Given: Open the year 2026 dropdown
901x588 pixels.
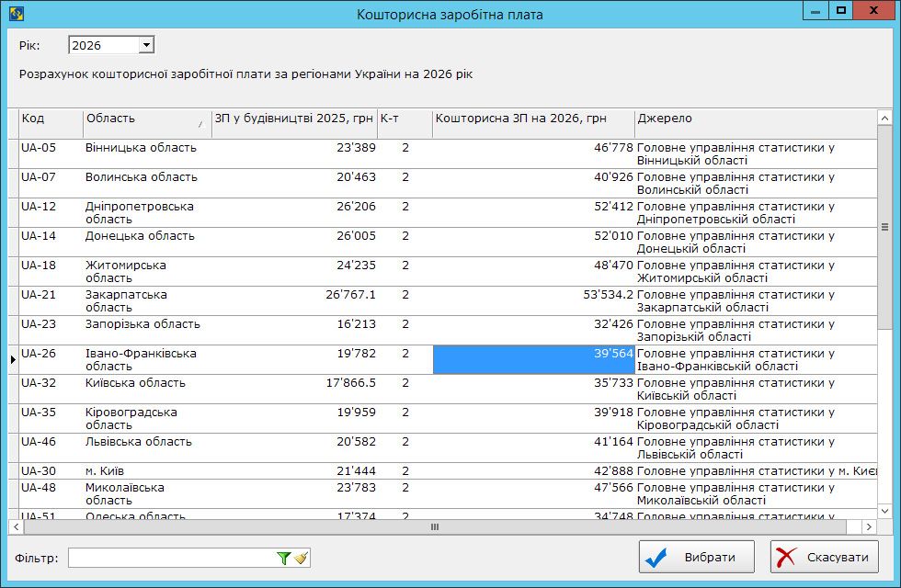Looking at the screenshot, I should click(146, 45).
